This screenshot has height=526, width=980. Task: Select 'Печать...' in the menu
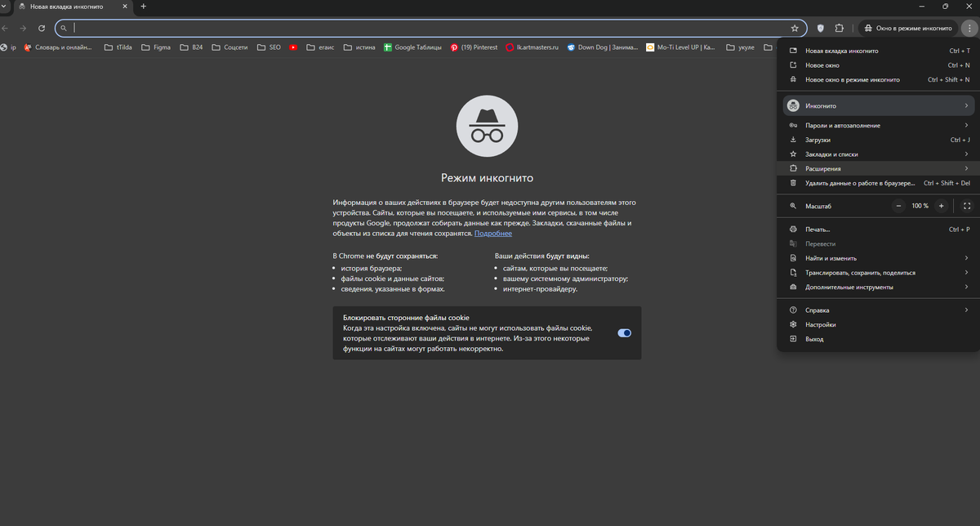pos(879,230)
